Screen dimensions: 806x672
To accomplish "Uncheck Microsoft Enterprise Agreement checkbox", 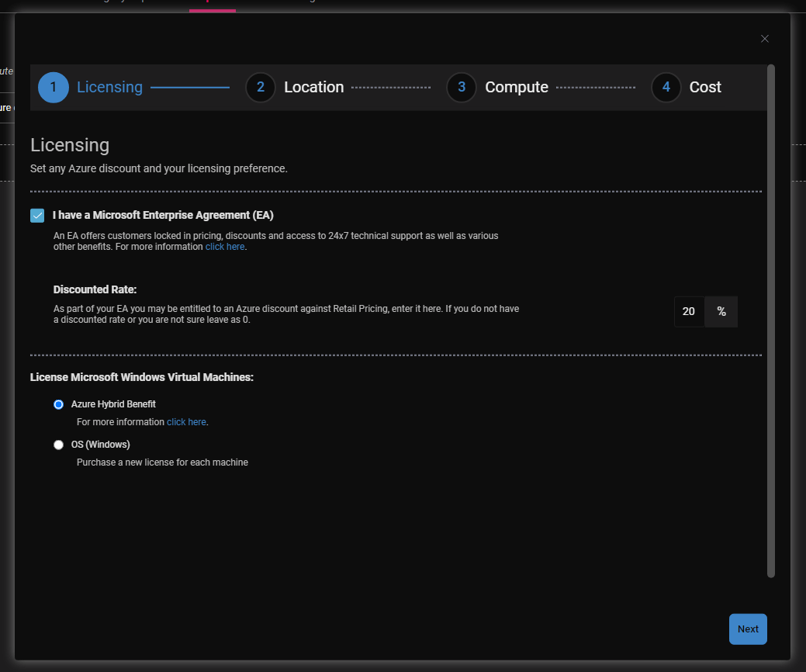I will 37,216.
